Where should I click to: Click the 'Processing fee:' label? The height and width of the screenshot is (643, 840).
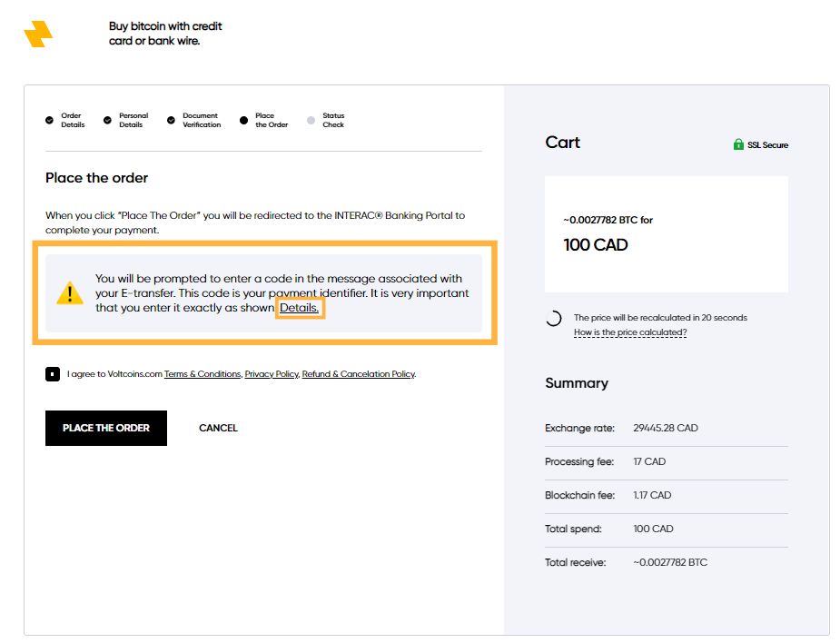pos(579,462)
